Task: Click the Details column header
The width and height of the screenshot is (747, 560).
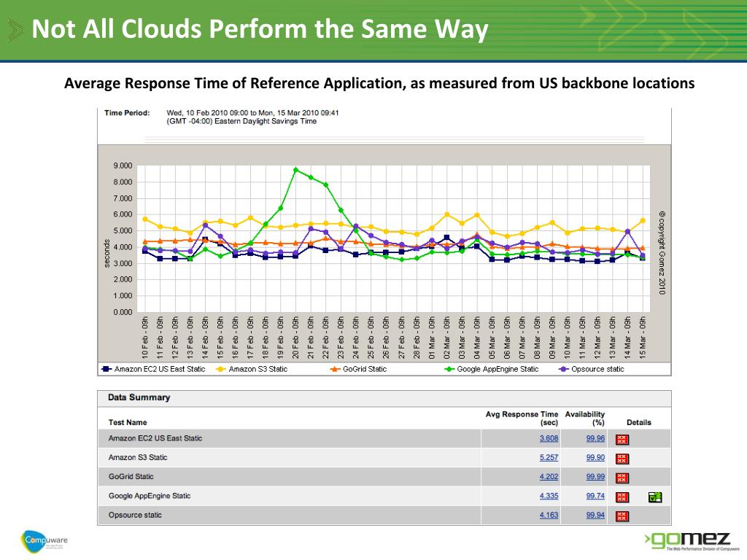Action: click(639, 422)
